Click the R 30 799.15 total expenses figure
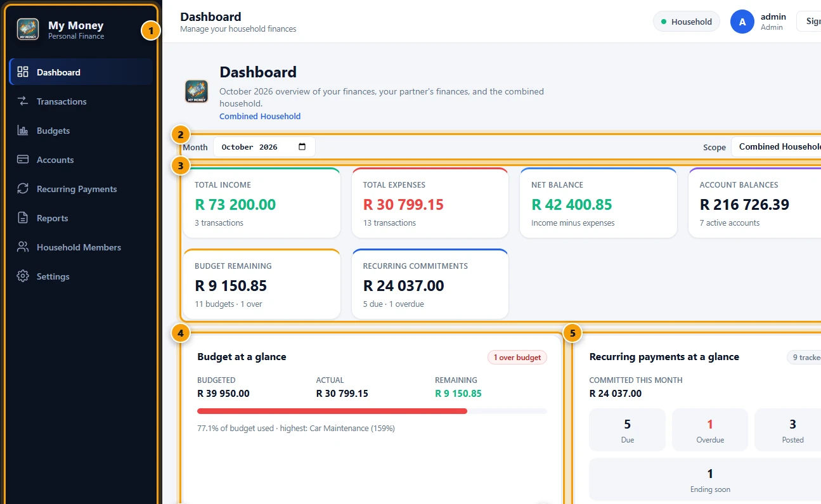 pyautogui.click(x=403, y=205)
